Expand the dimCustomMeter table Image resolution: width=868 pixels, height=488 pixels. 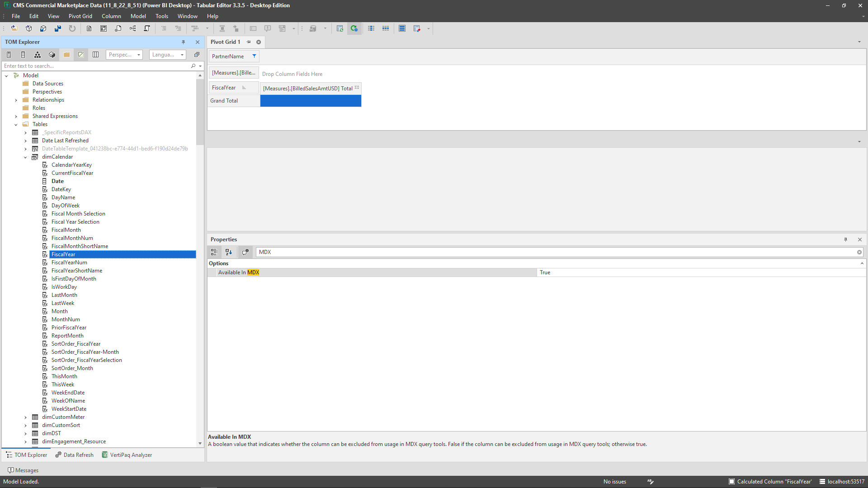pyautogui.click(x=26, y=417)
